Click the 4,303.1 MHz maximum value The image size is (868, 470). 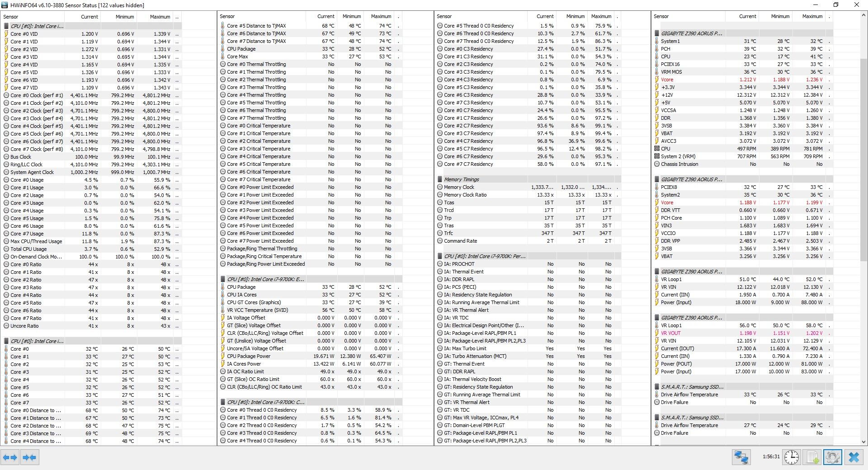tap(156, 164)
